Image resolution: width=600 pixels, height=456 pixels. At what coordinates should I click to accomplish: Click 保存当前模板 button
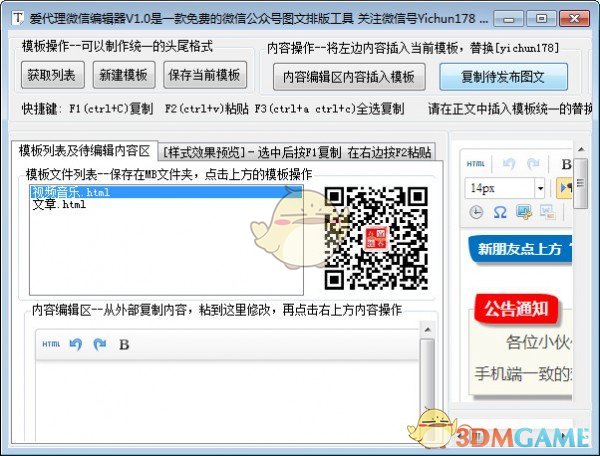click(x=205, y=75)
